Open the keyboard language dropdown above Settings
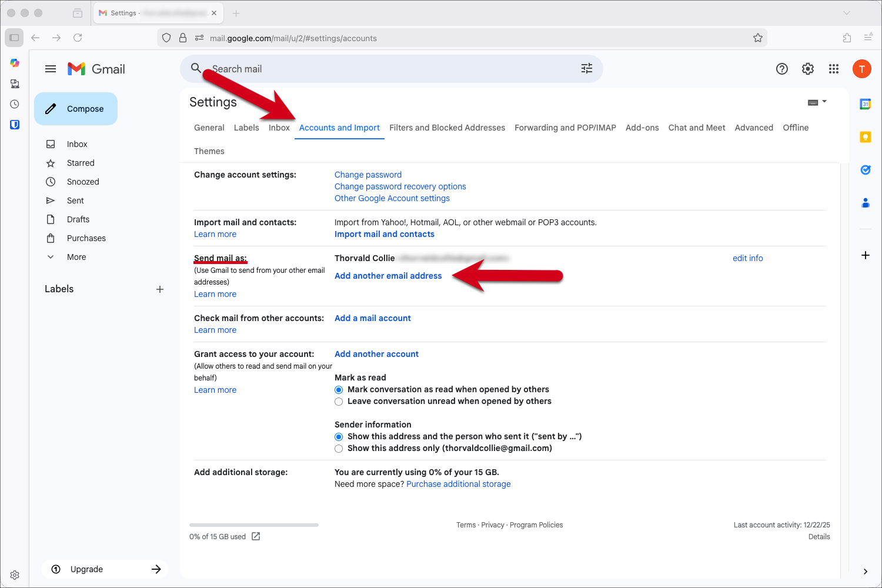This screenshot has height=588, width=882. click(817, 101)
